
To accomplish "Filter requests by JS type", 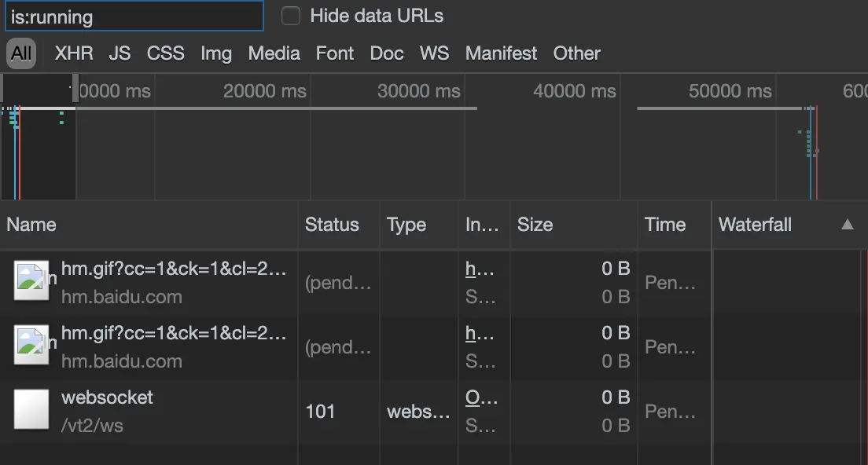I will pos(120,53).
